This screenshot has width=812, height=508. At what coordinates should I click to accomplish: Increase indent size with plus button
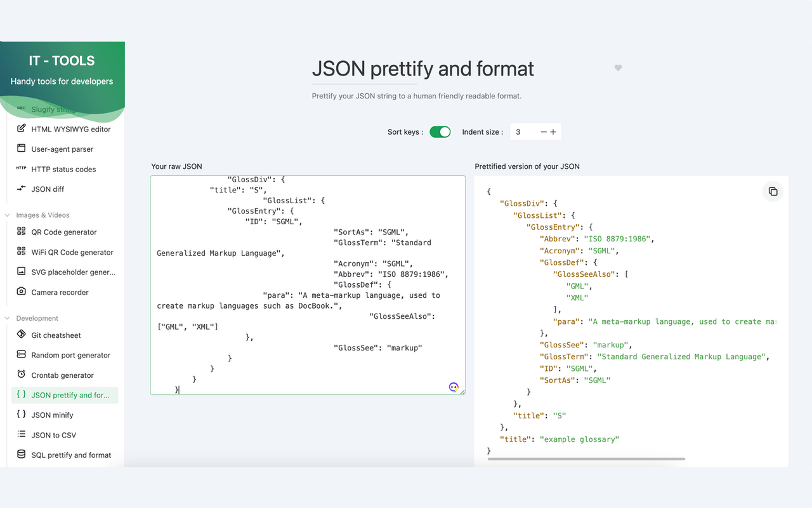(x=553, y=132)
